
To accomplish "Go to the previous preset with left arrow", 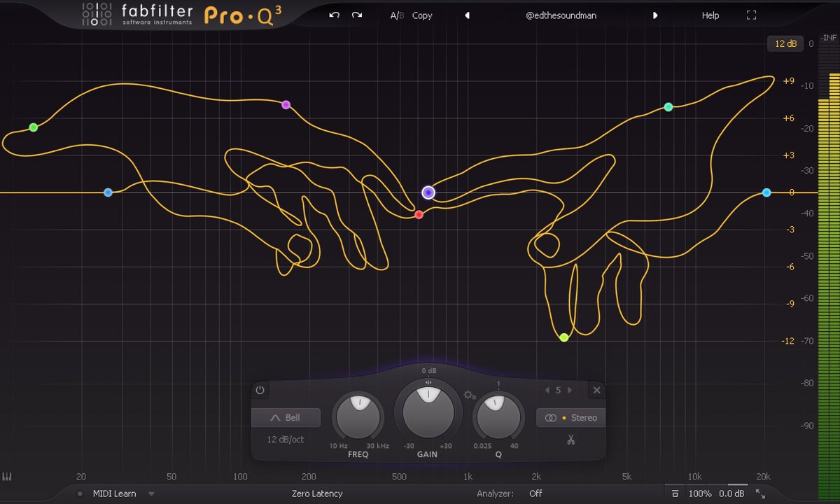I will [x=467, y=15].
